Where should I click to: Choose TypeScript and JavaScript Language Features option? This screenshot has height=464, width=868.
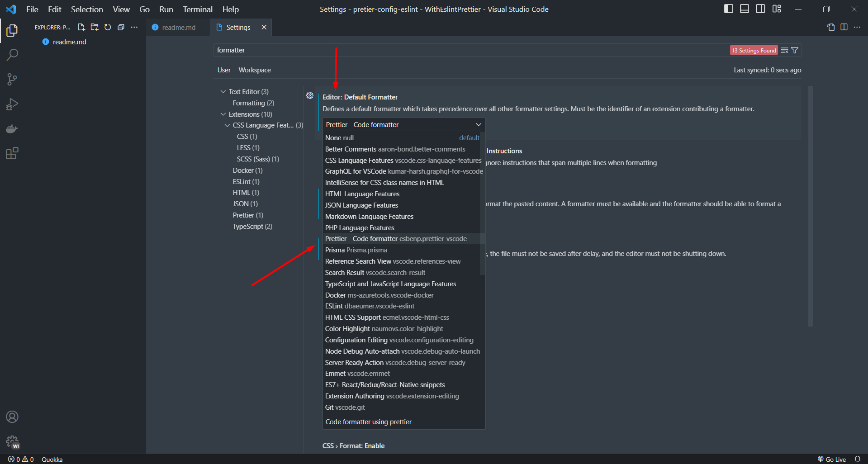[402, 284]
